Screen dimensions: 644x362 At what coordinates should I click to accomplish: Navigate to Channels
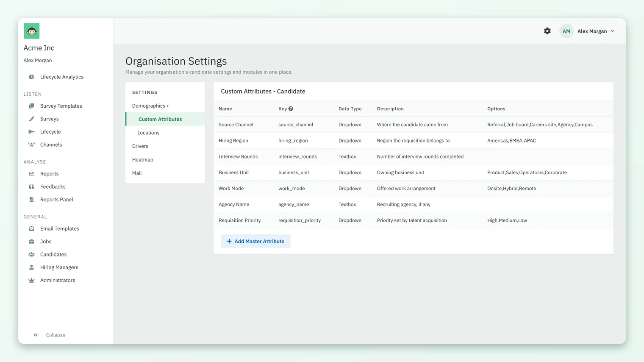(x=51, y=145)
